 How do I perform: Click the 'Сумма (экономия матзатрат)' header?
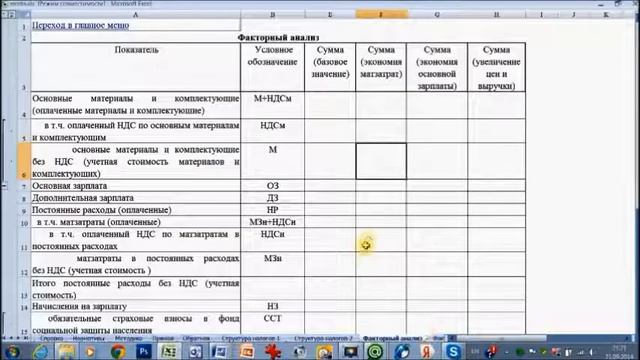[381, 67]
